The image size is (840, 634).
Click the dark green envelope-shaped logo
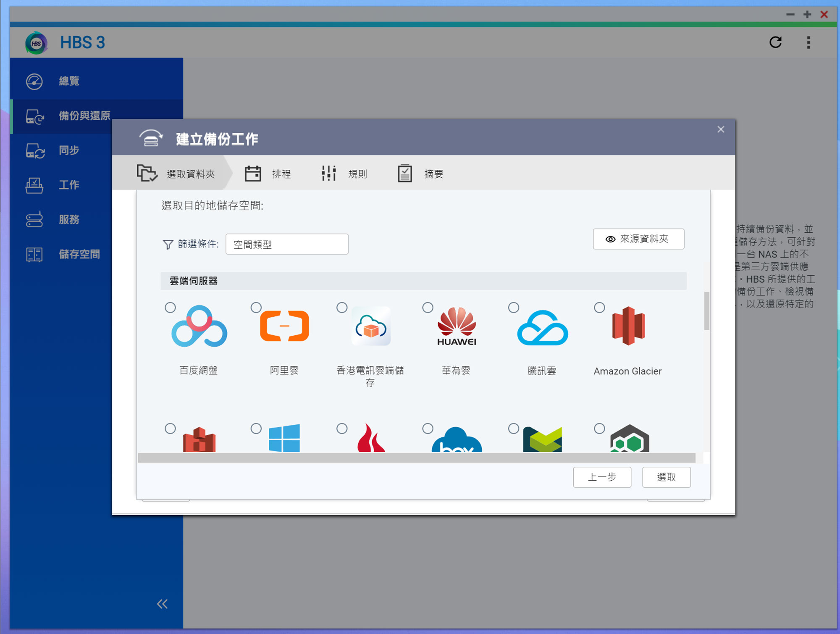coord(542,439)
